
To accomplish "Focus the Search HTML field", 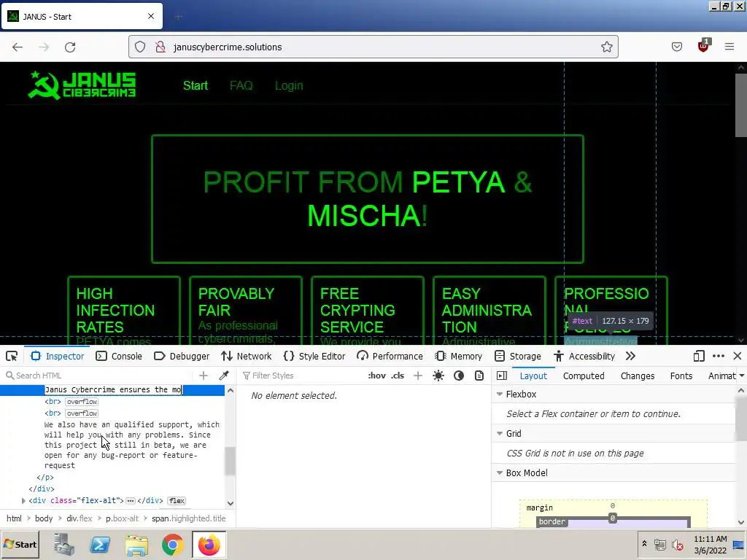I will coord(98,376).
